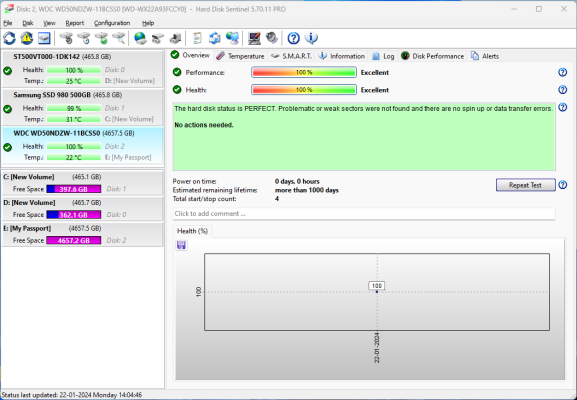577x400 pixels.
Task: Open the Temperature tab
Action: (x=240, y=56)
